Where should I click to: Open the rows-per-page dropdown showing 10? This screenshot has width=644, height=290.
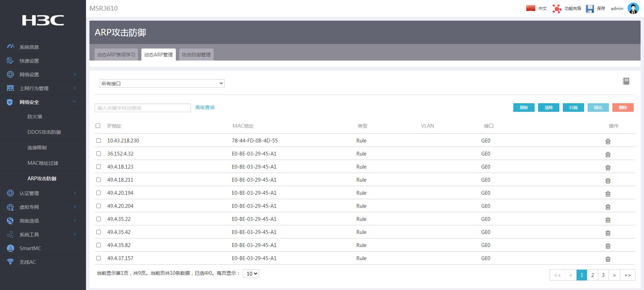[251, 273]
